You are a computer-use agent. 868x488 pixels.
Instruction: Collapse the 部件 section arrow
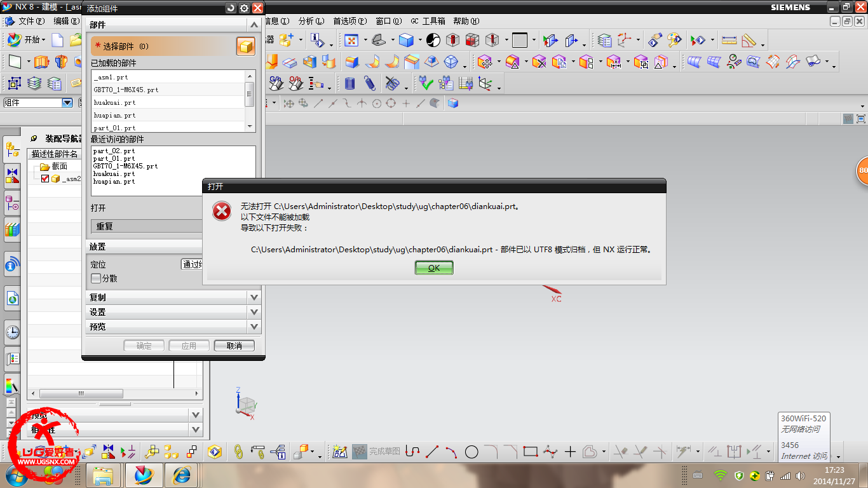click(254, 25)
